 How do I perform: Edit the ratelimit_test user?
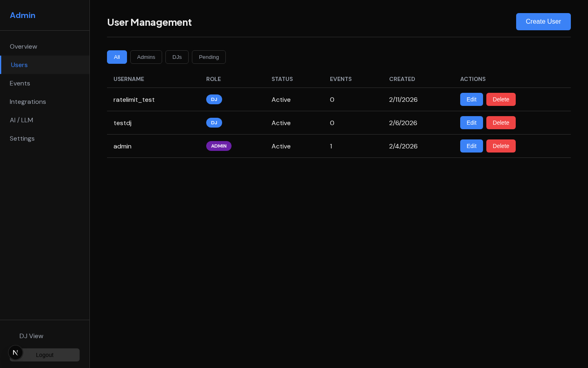471,99
